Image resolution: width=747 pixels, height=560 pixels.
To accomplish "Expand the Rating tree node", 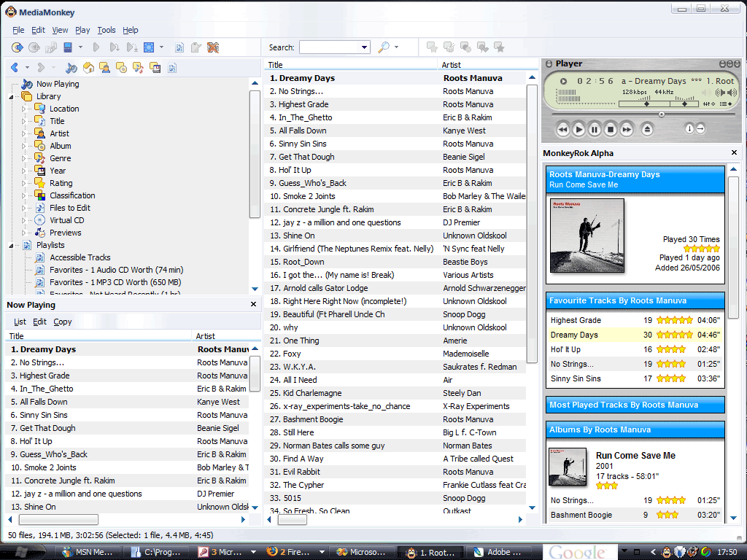I will click(x=23, y=183).
